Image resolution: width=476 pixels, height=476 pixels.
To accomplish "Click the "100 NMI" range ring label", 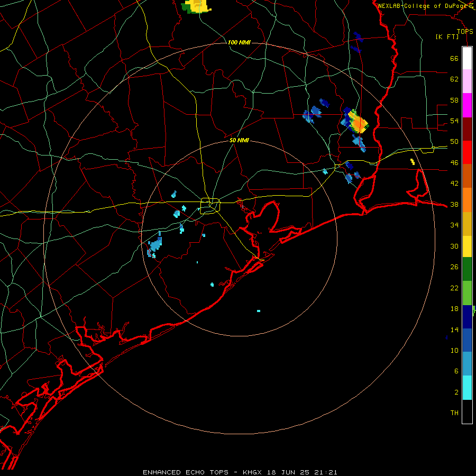I will click(x=239, y=42).
